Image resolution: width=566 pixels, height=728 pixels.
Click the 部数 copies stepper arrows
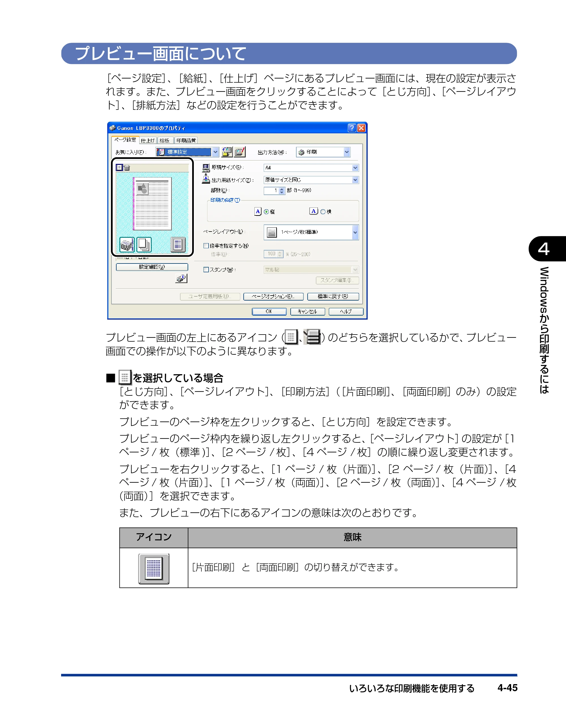click(x=282, y=191)
